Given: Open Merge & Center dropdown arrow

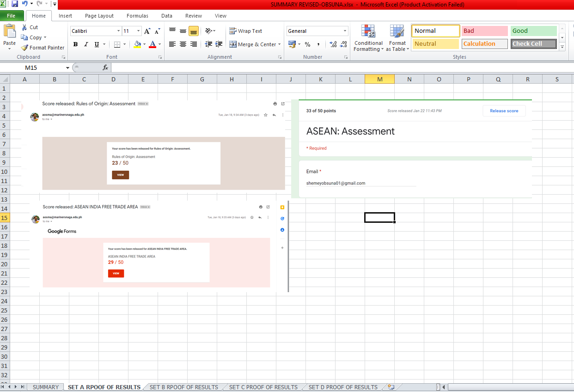Looking at the screenshot, I should (x=280, y=44).
